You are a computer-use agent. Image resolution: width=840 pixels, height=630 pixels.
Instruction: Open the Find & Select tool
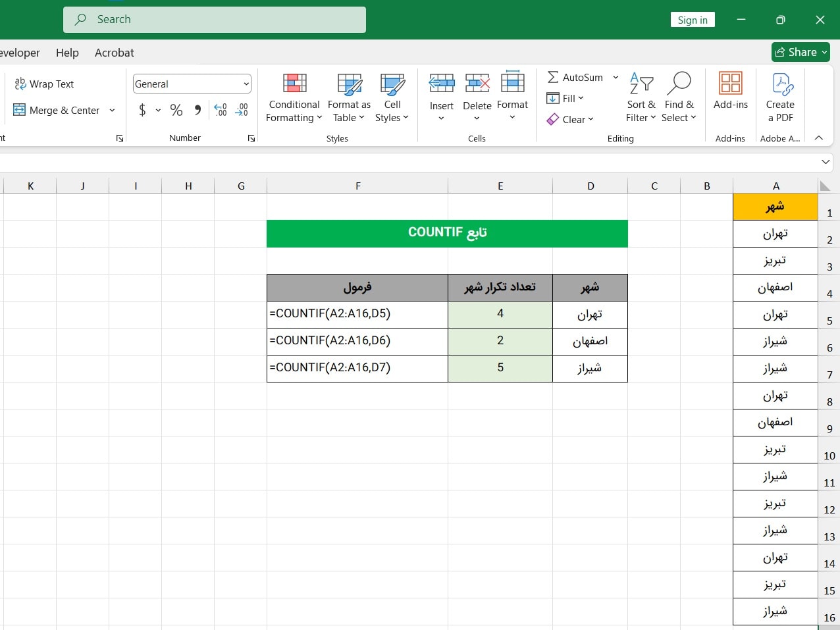pyautogui.click(x=679, y=97)
